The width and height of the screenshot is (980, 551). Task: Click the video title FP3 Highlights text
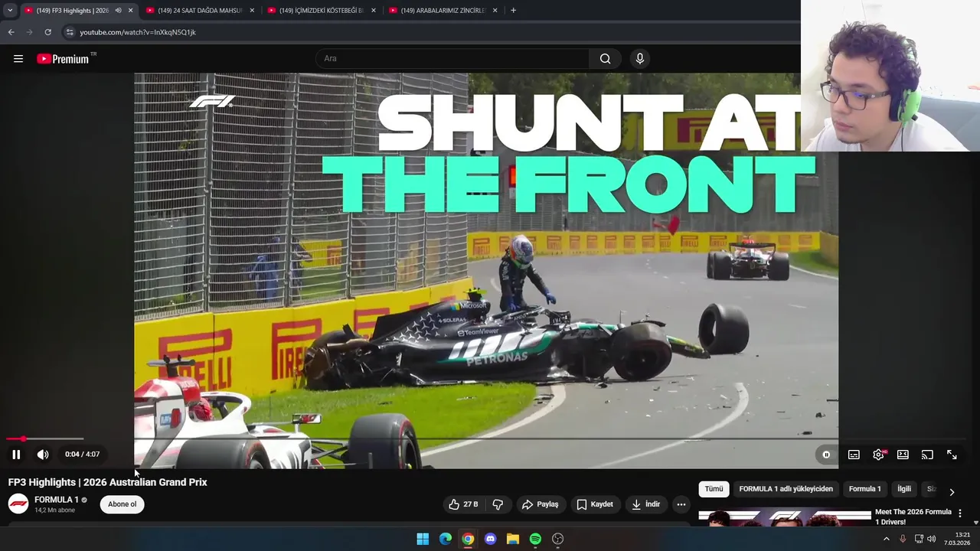107,482
